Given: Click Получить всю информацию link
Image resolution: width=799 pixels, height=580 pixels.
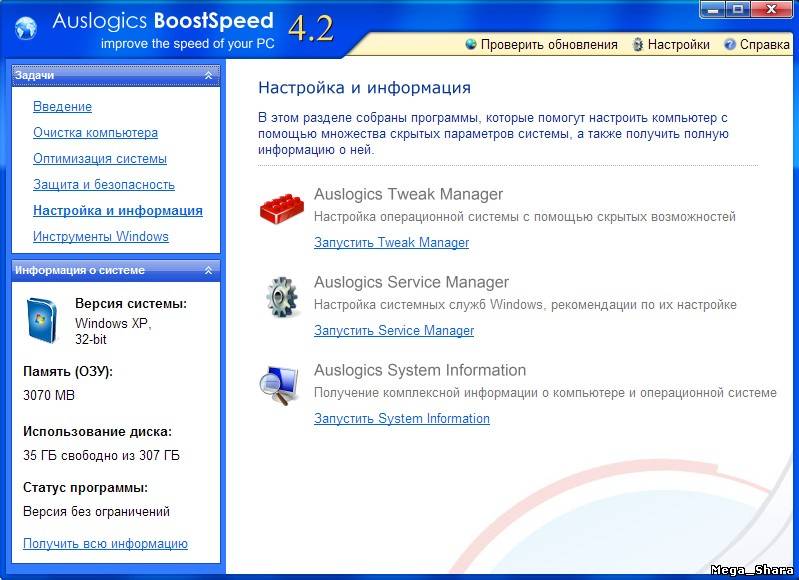Looking at the screenshot, I should [105, 544].
